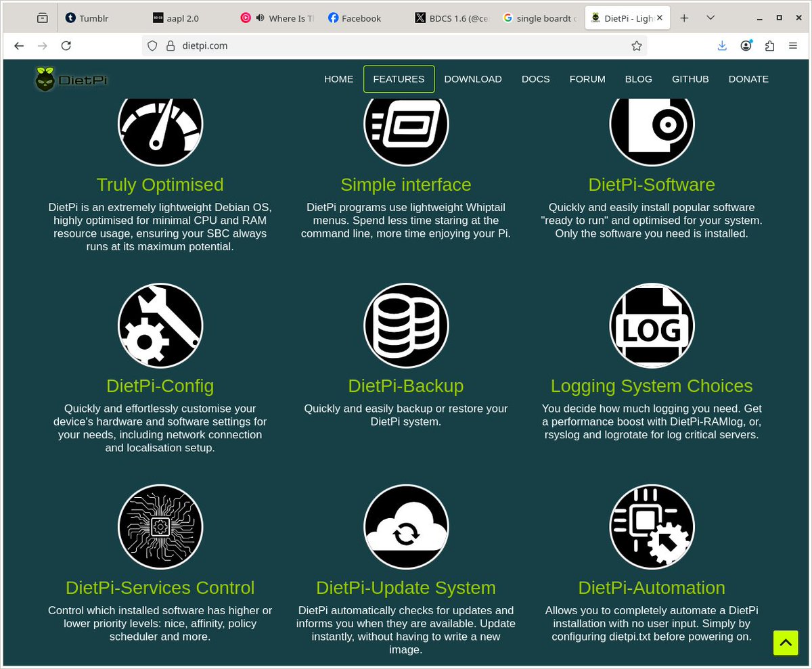Viewport: 812px width, 669px height.
Task: Click the Simple interface heading
Action: (406, 185)
